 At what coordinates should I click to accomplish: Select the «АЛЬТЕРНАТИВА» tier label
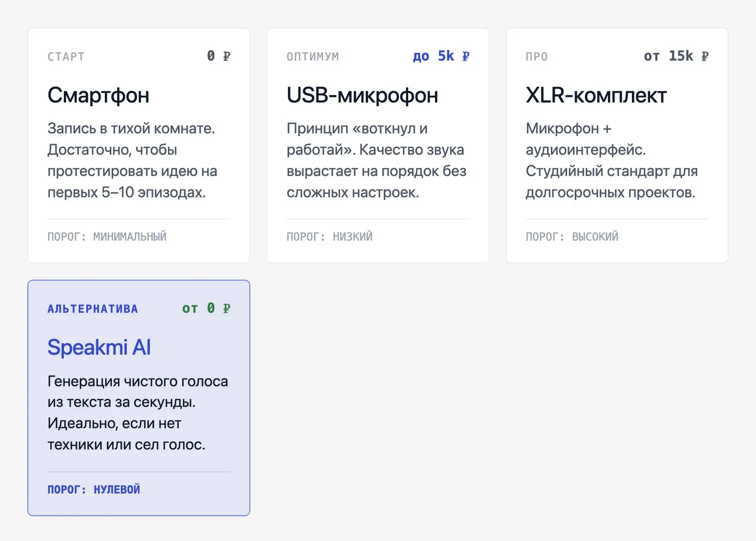click(x=93, y=309)
